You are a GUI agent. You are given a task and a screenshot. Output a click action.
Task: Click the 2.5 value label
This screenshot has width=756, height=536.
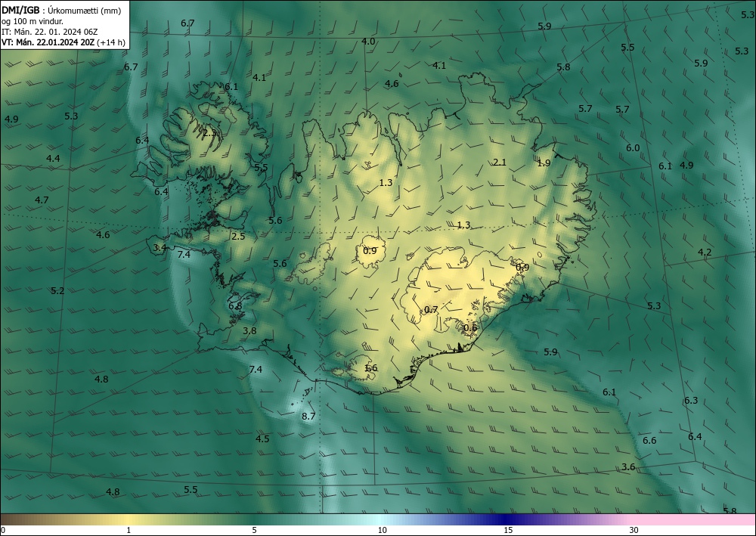click(x=238, y=236)
